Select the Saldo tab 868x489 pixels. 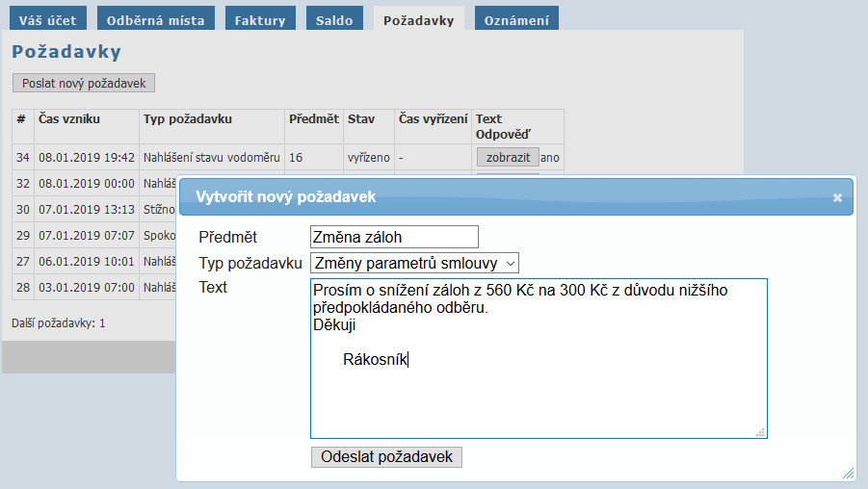pyautogui.click(x=334, y=20)
